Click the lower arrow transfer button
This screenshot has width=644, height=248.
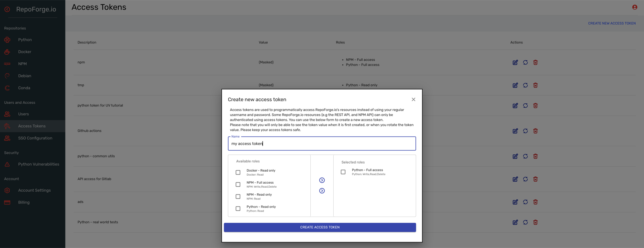[x=322, y=191]
